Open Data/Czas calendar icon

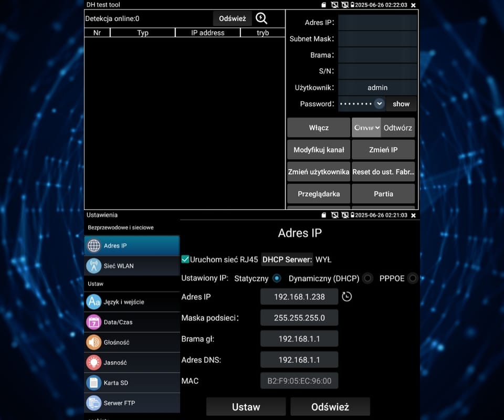[94, 322]
